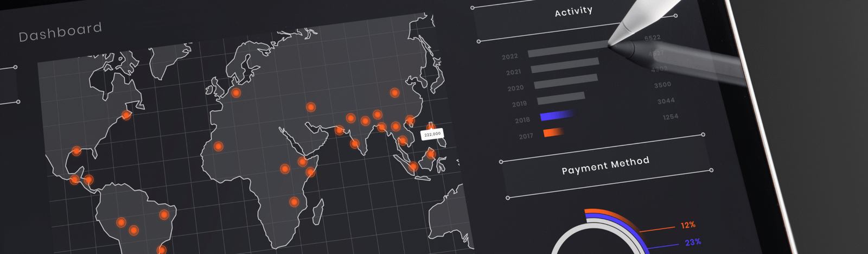This screenshot has width=868, height=254.
Task: Select the map marker in West Africa
Action: [x=218, y=146]
